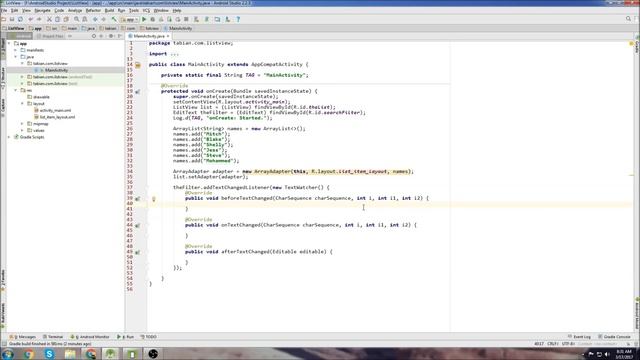The image size is (640, 360).
Task: Open the VCS menu
Action: pos(146,11)
